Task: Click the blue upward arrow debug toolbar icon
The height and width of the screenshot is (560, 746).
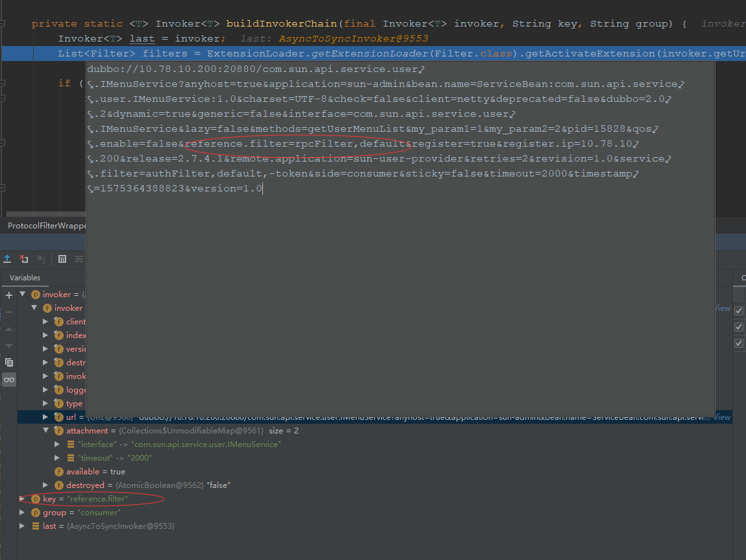Action: coord(7,258)
